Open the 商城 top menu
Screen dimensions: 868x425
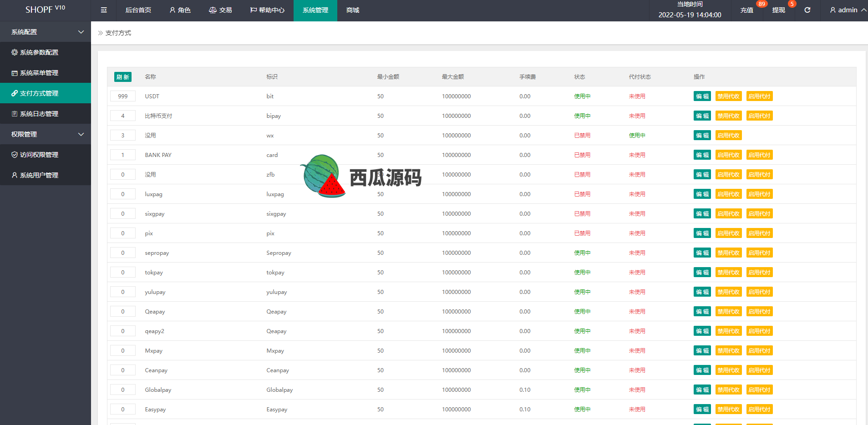353,10
